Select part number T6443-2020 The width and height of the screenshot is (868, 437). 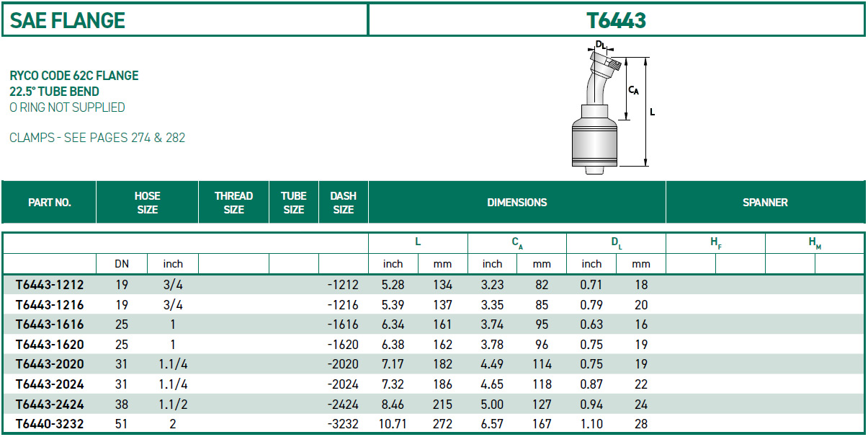[x=50, y=364]
